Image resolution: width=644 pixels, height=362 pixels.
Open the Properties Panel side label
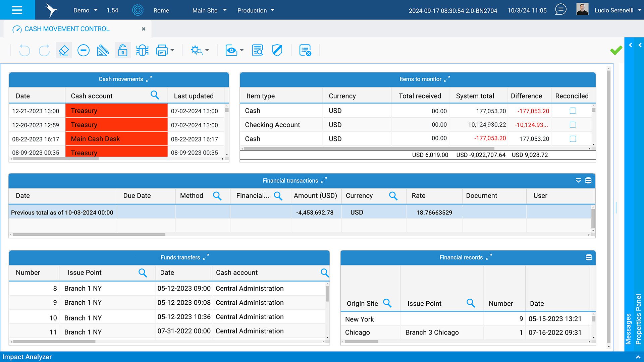point(638,319)
